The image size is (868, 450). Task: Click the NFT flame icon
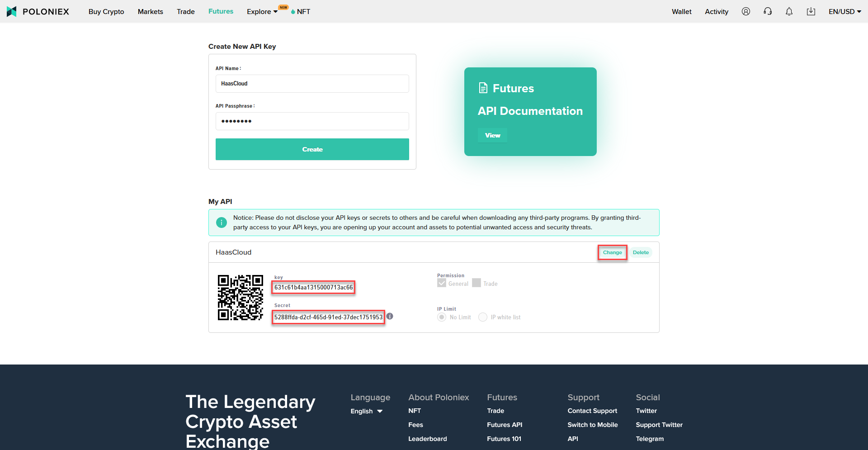coord(293,11)
